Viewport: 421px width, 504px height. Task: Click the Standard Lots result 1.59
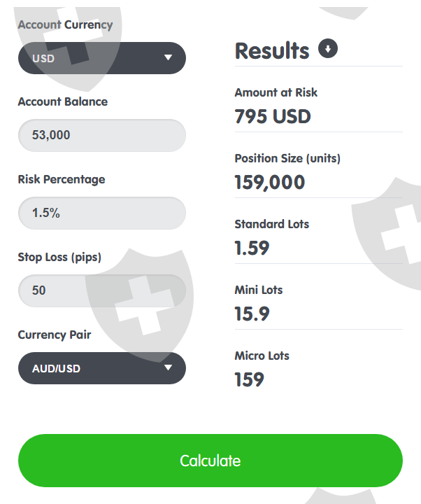[x=252, y=248]
